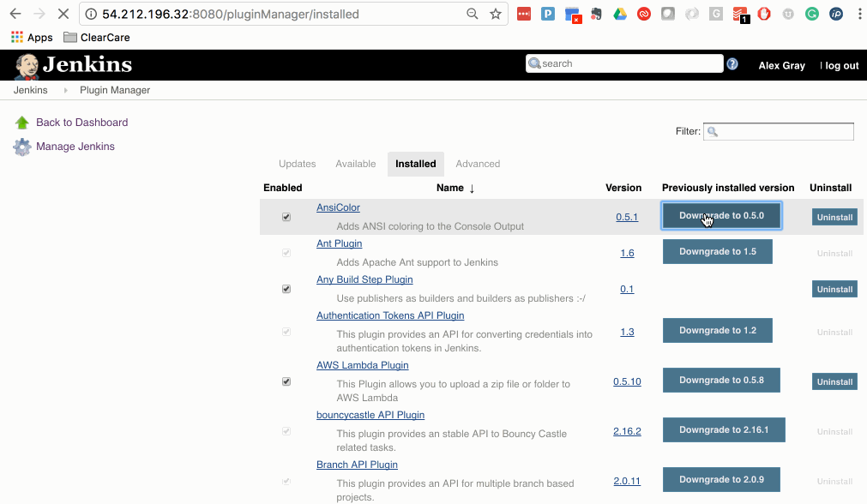Image resolution: width=867 pixels, height=504 pixels.
Task: Open the red Adobe Creative Cloud extension icon
Action: point(644,14)
